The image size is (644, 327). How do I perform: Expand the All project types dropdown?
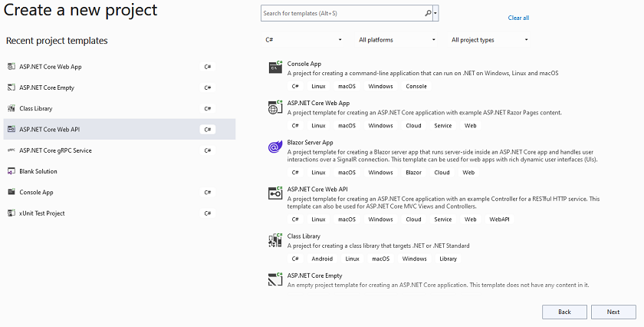coord(490,40)
